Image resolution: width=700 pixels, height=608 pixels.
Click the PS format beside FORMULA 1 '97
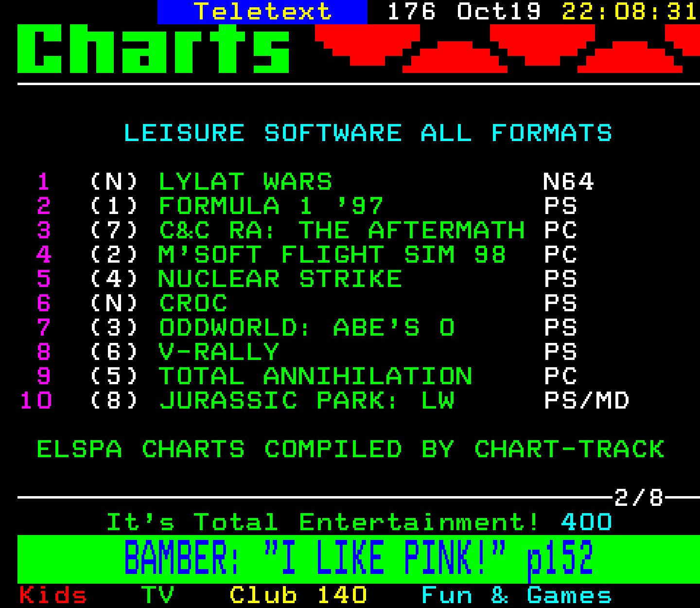coord(560,206)
